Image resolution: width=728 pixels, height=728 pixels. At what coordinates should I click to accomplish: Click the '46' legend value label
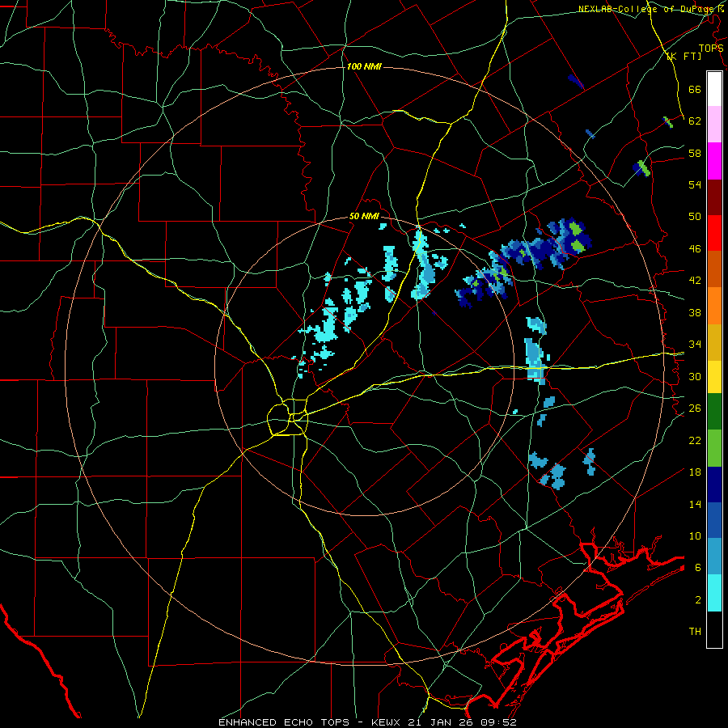(x=695, y=249)
